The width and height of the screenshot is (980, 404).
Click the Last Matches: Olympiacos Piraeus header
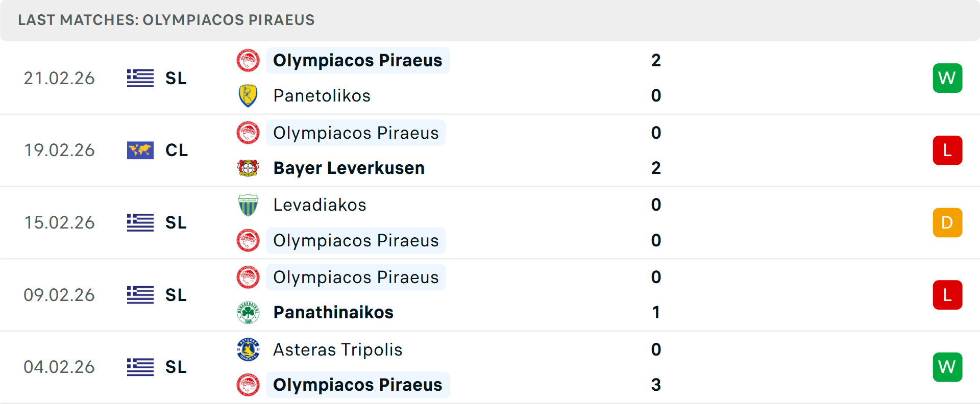pyautogui.click(x=166, y=20)
